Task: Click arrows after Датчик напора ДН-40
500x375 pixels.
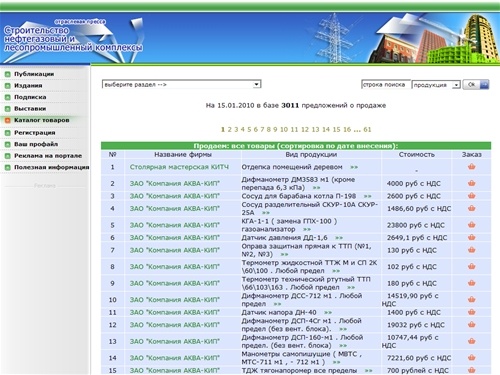Action: (x=328, y=312)
